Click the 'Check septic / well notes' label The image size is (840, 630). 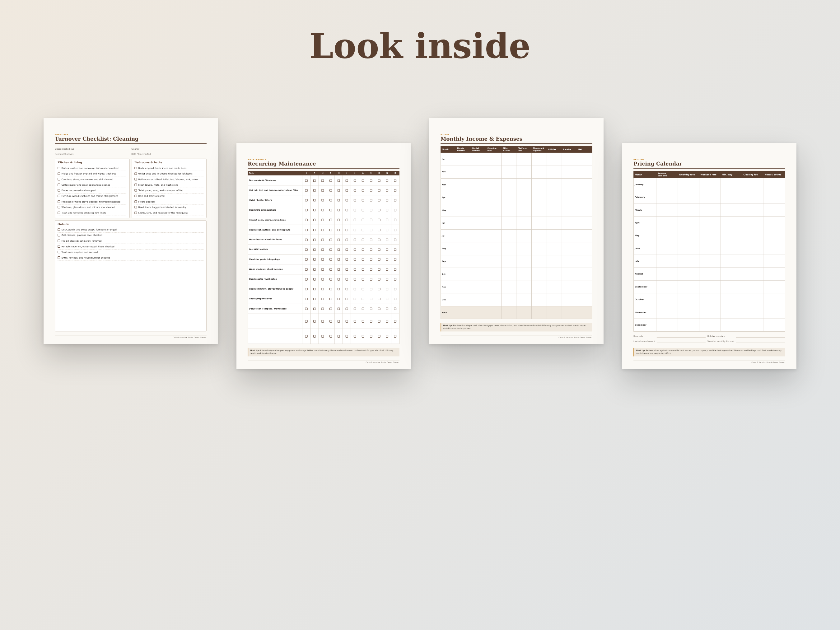[263, 279]
